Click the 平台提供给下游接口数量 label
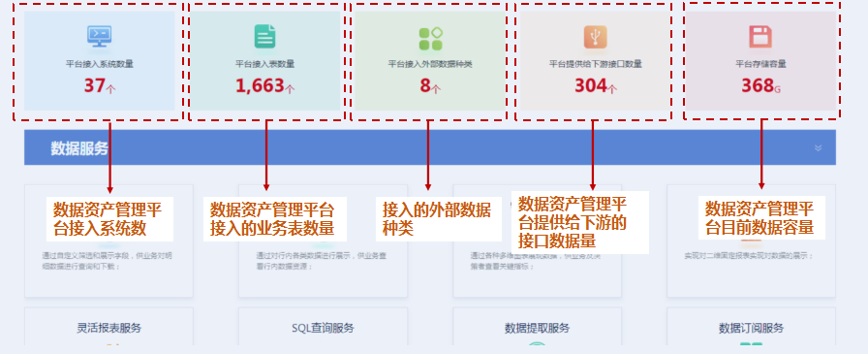Screen dimensions: 868x354 click(x=595, y=64)
